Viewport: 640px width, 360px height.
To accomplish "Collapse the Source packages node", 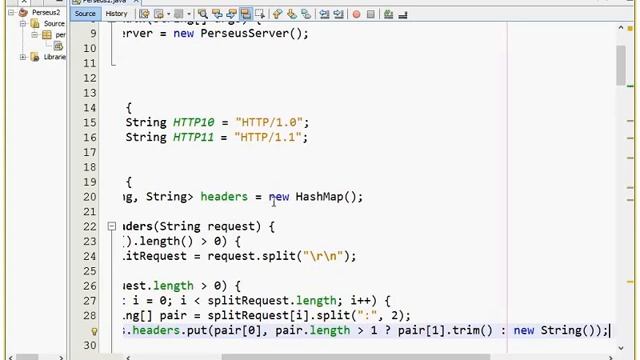I will pyautogui.click(x=23, y=24).
